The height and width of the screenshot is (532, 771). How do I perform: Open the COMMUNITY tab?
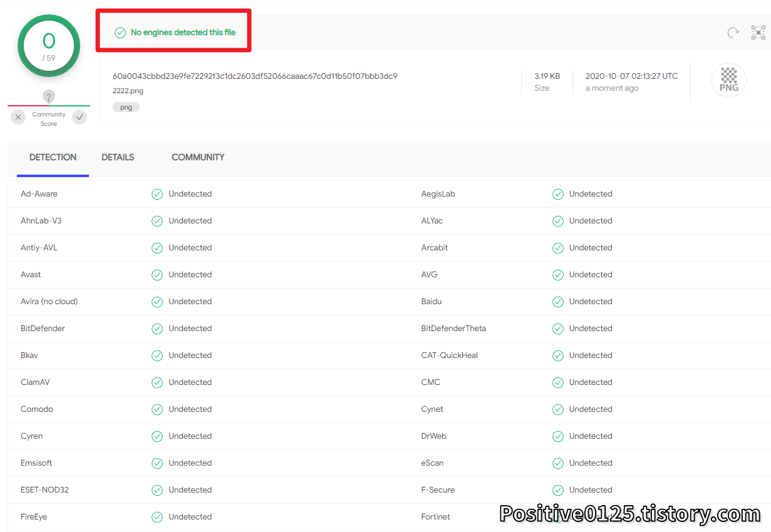(x=198, y=157)
